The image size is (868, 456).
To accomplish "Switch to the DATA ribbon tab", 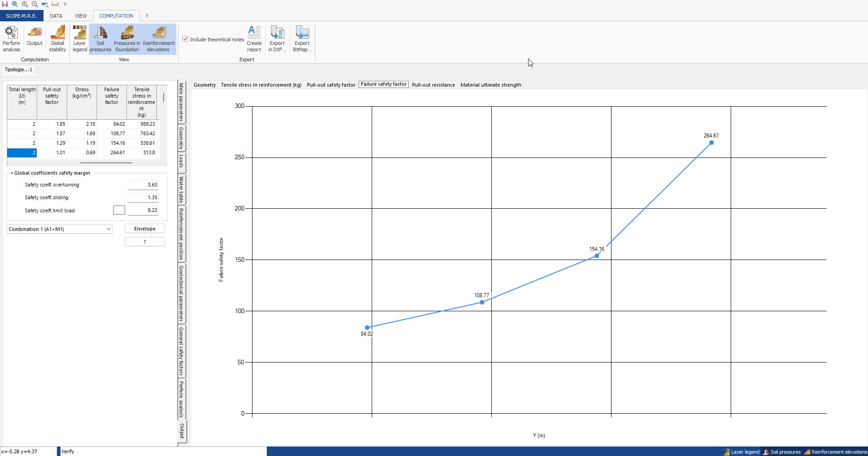I will (56, 16).
